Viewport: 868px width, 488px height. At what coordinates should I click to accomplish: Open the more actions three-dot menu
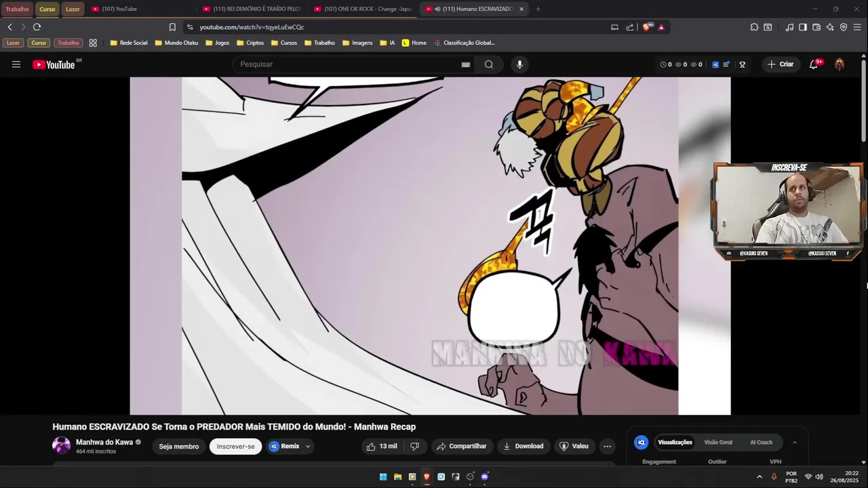607,446
